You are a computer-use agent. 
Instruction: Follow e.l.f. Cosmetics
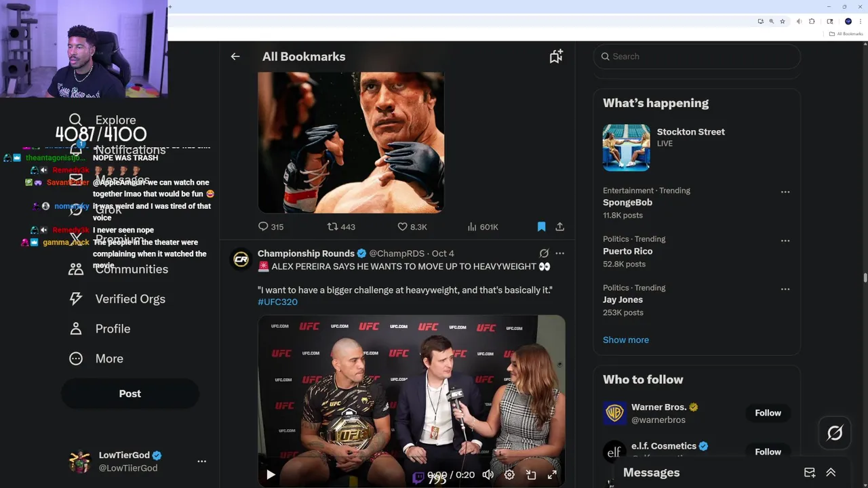coord(768,452)
